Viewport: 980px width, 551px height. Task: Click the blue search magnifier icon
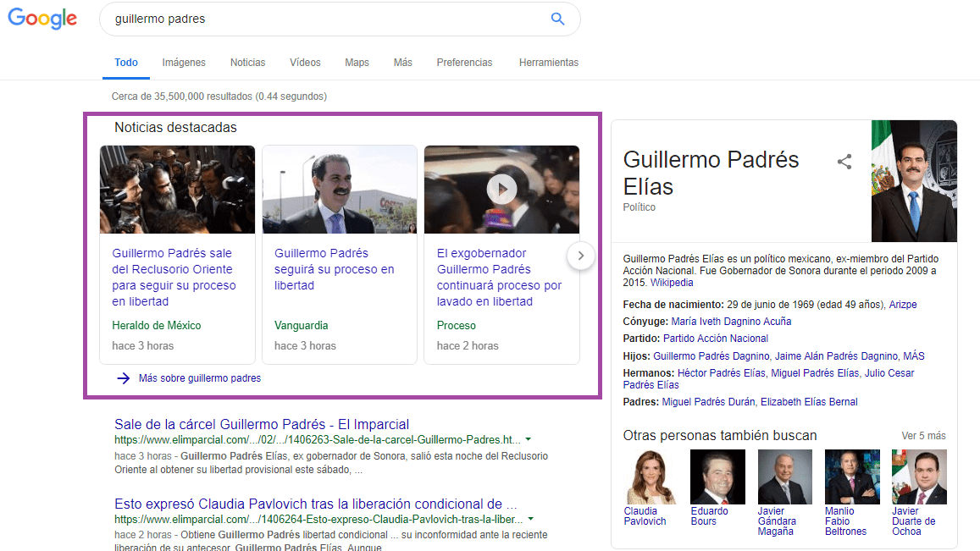coord(557,19)
